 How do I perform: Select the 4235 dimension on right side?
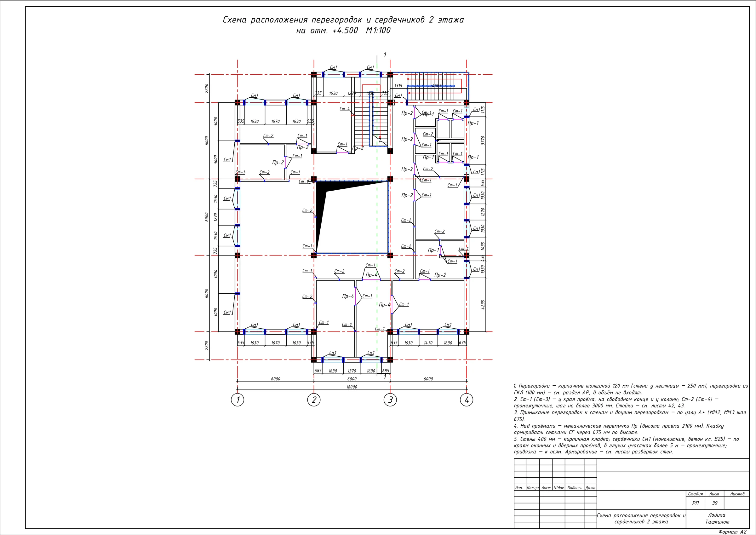coord(483,304)
